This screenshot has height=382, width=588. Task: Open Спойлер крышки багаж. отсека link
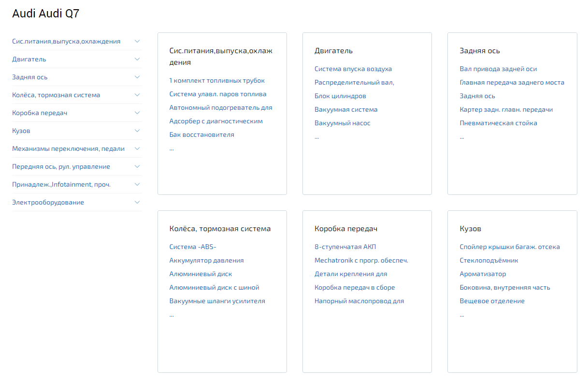pos(510,247)
